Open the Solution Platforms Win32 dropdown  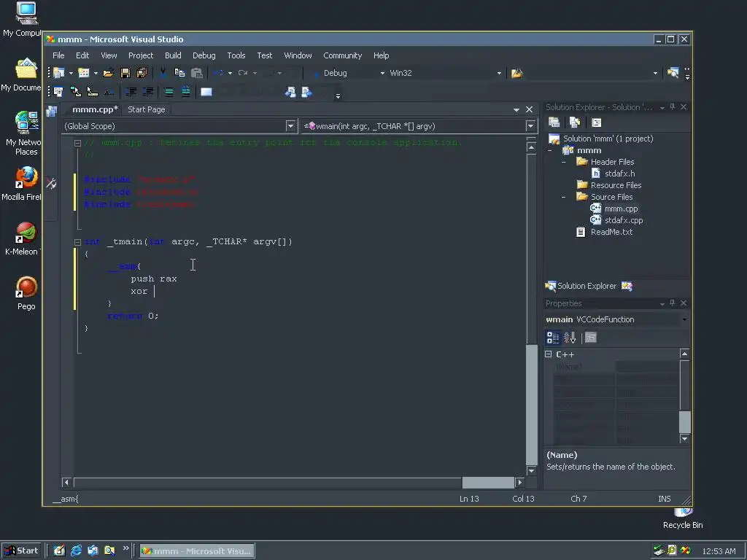point(499,74)
